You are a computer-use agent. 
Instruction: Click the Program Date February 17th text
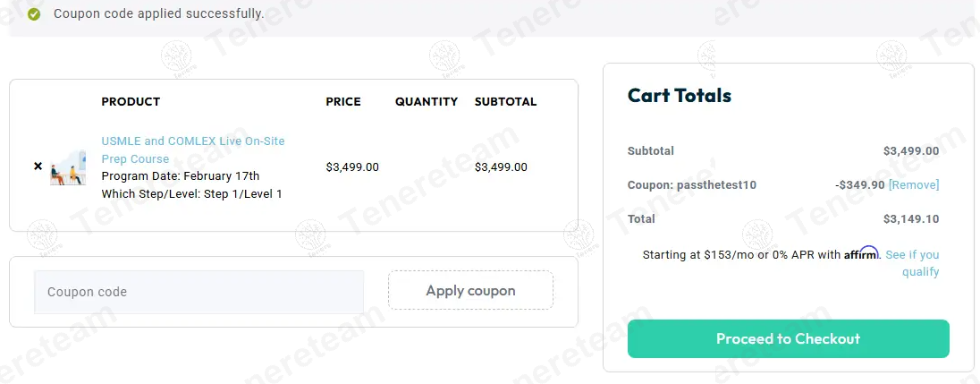[x=181, y=176]
